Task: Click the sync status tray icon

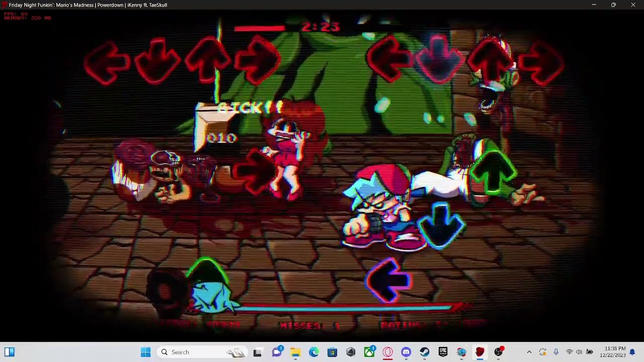Action: pos(542,352)
